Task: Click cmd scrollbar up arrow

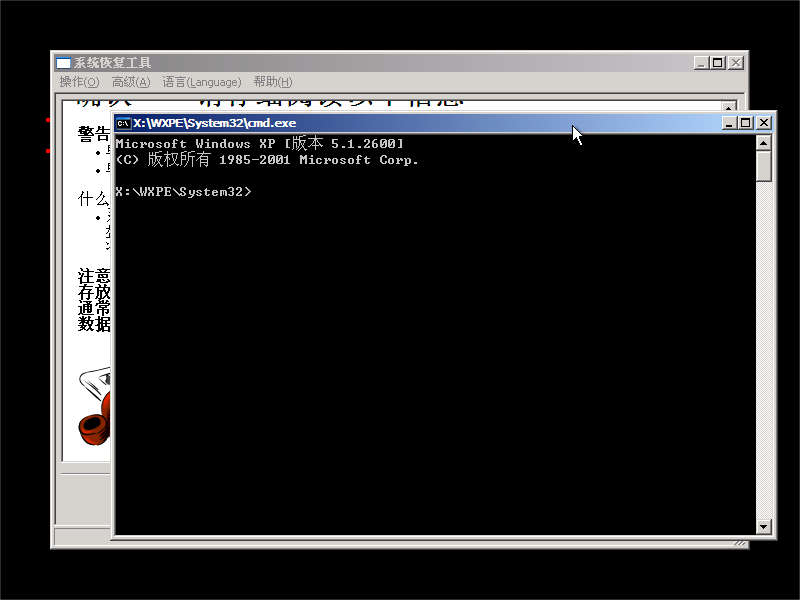Action: [x=763, y=143]
